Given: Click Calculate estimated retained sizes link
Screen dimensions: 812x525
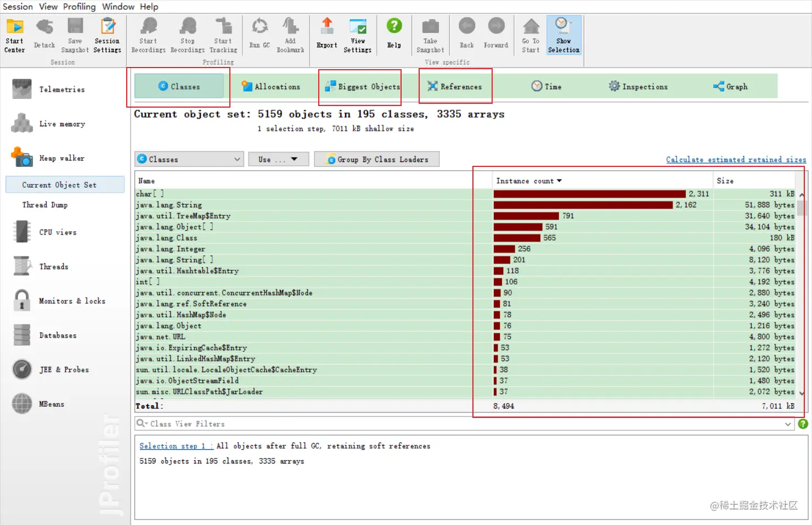Looking at the screenshot, I should click(736, 160).
